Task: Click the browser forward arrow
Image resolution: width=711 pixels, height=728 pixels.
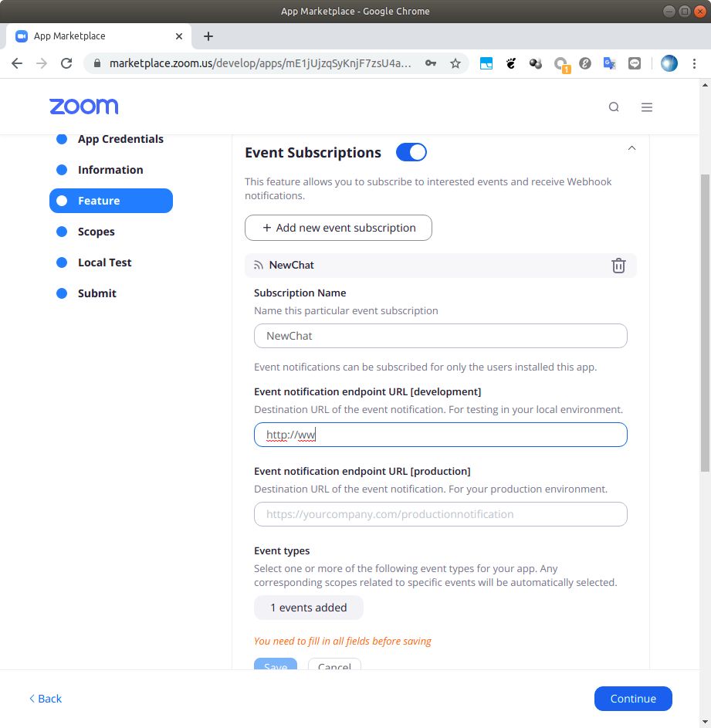Action: point(42,63)
